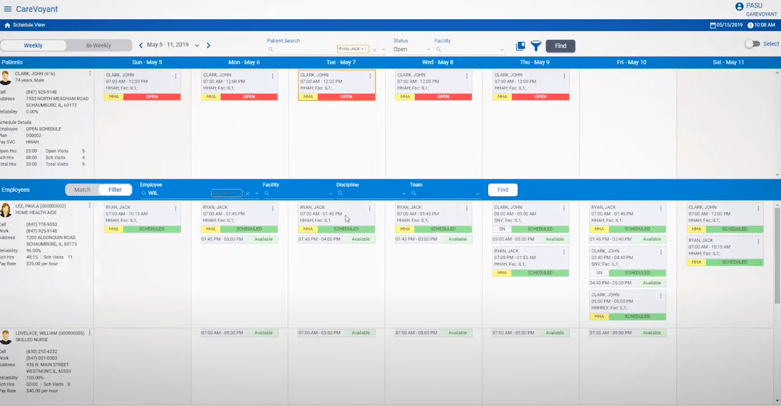781x406 pixels.
Task: Open the PASU user profile icon
Action: [x=739, y=7]
